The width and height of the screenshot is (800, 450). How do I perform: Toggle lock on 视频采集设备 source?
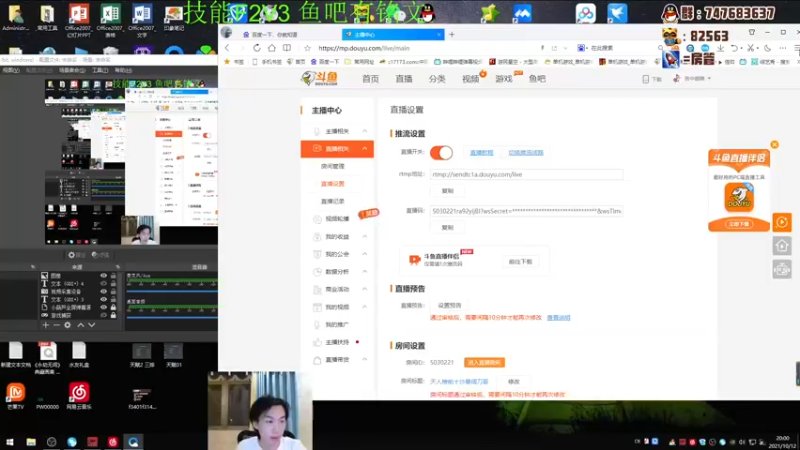[113, 291]
